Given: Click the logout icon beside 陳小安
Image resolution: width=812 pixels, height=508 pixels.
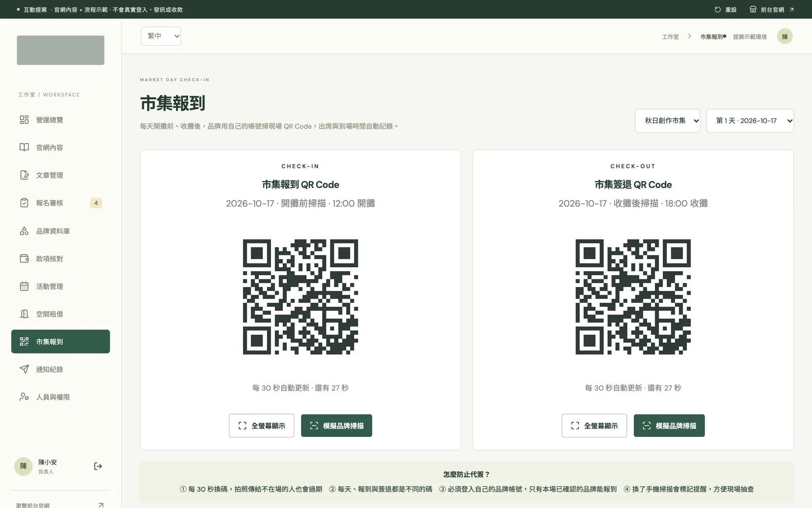Looking at the screenshot, I should 98,466.
